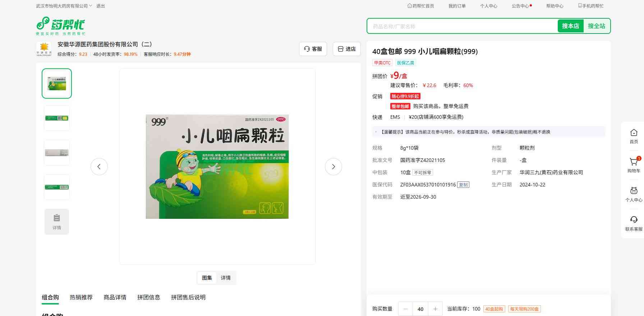This screenshot has height=316, width=644.
Task: Click the 搜本店 search button
Action: 570,26
